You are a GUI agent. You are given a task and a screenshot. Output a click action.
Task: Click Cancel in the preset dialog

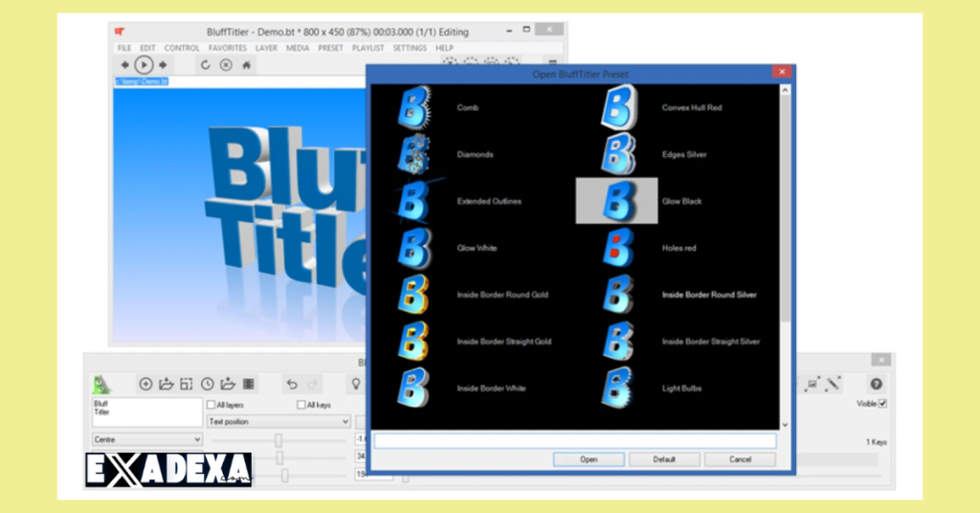tap(740, 459)
